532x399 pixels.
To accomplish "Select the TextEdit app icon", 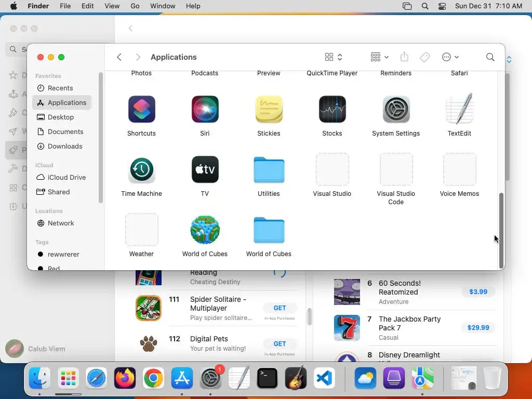I will click(459, 109).
